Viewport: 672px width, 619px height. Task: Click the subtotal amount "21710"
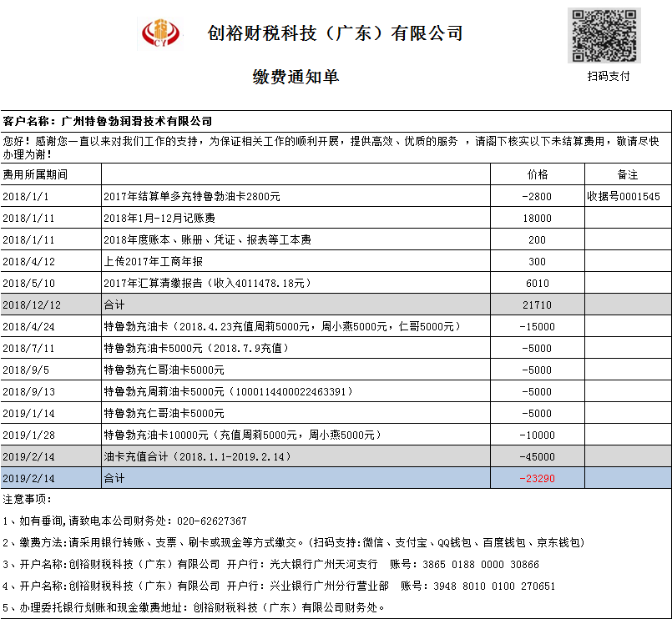(x=537, y=305)
